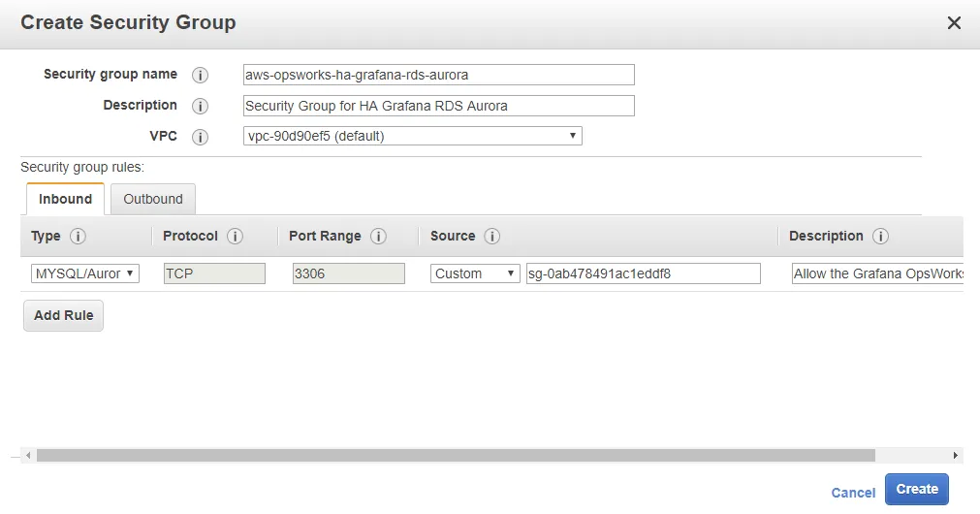Click info icon next to Security group name
The image size is (980, 514).
(201, 76)
